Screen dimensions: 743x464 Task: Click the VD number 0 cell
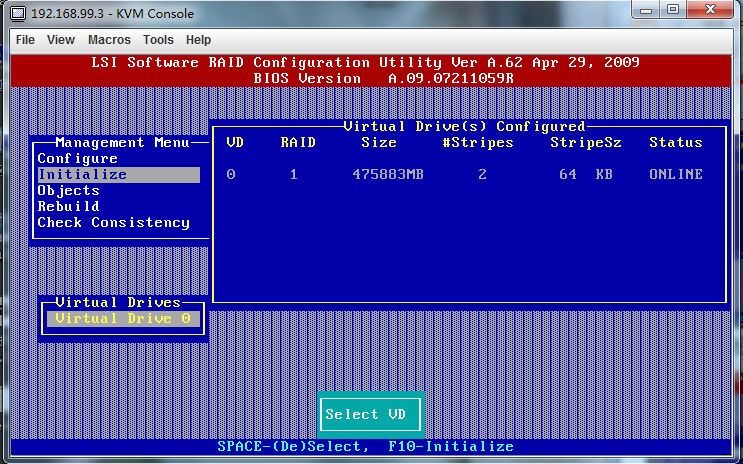pyautogui.click(x=231, y=174)
